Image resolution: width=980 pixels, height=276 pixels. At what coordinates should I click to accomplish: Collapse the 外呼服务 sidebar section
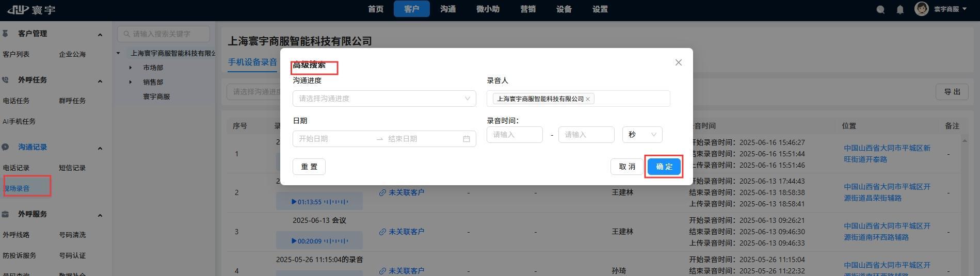[x=100, y=215]
